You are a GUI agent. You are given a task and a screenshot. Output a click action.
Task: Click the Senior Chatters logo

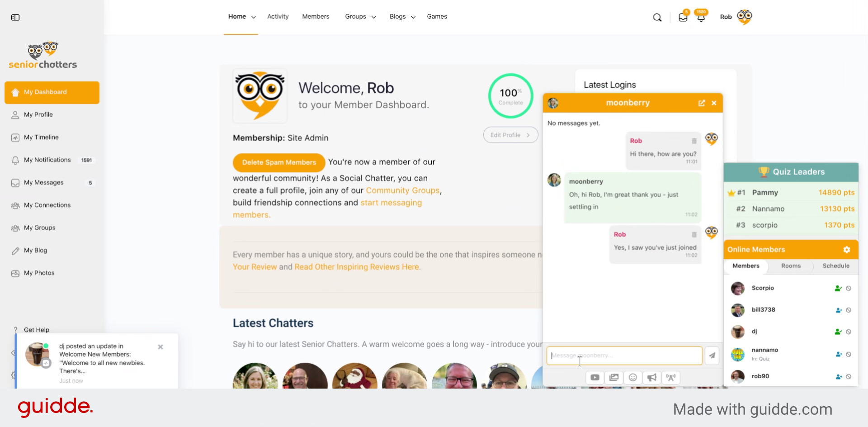(43, 56)
